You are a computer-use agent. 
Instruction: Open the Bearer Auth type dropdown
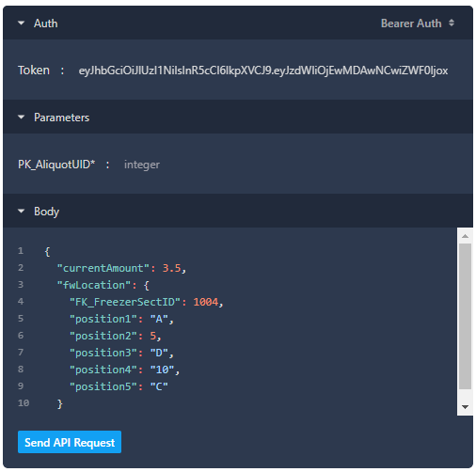point(418,24)
